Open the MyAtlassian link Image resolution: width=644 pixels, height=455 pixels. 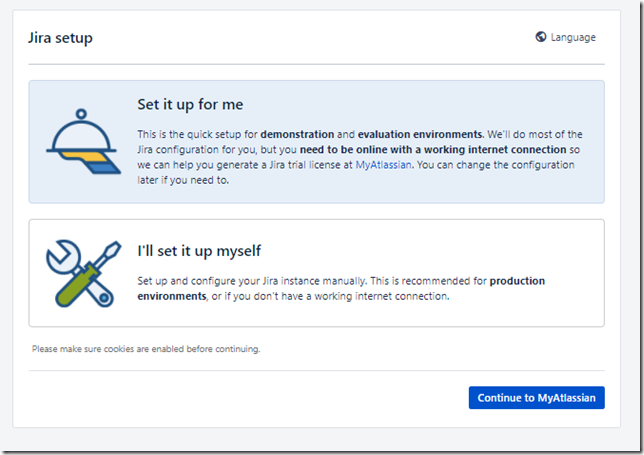383,165
